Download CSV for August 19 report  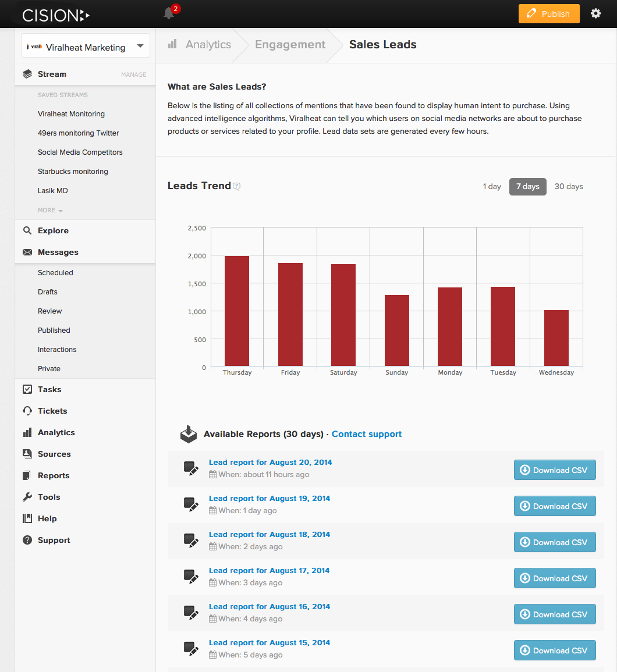(555, 506)
